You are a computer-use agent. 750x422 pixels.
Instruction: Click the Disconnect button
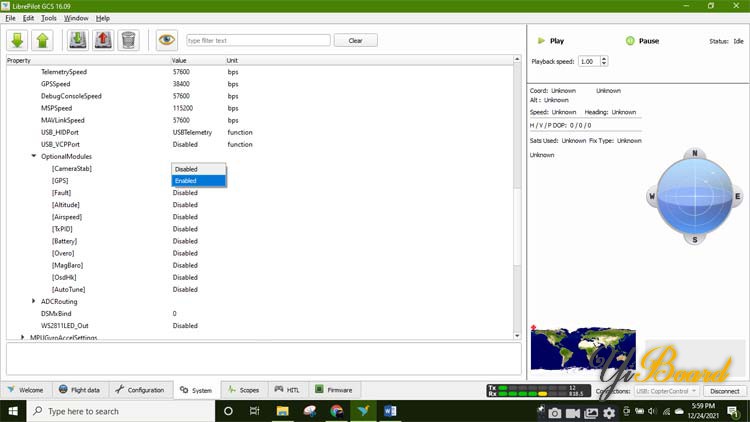coord(725,391)
